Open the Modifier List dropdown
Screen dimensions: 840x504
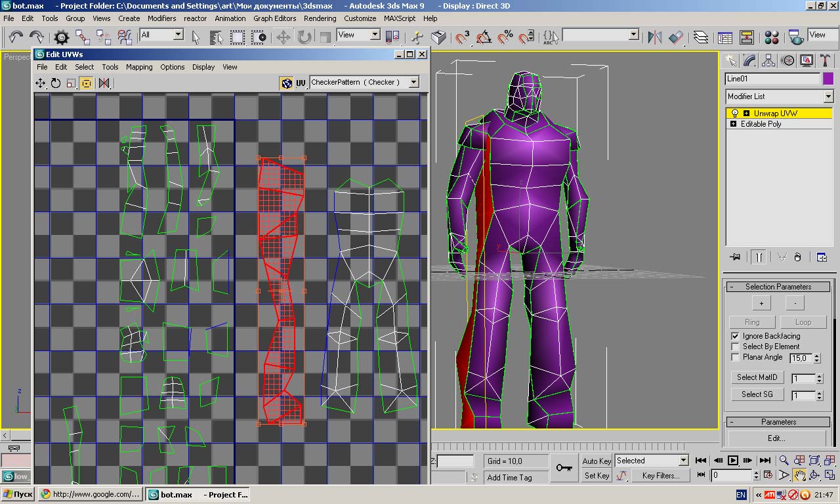click(828, 96)
